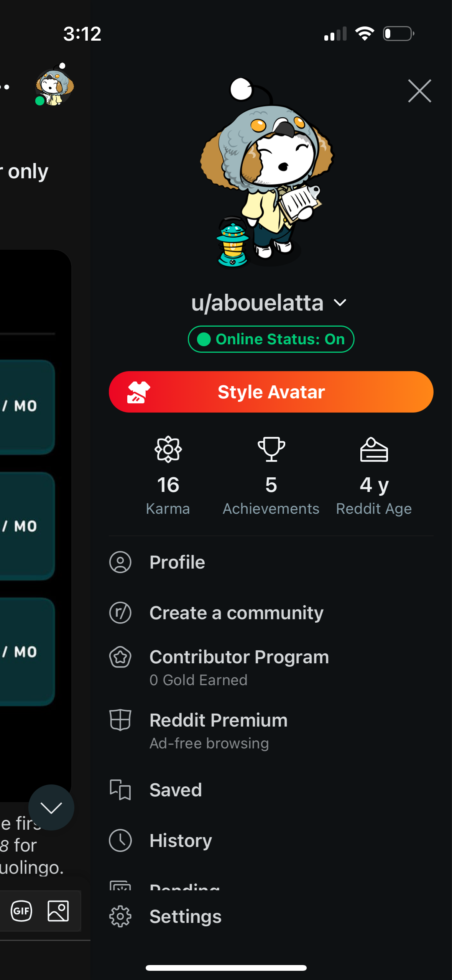
Task: Tap the Profile person icon
Action: coord(120,562)
